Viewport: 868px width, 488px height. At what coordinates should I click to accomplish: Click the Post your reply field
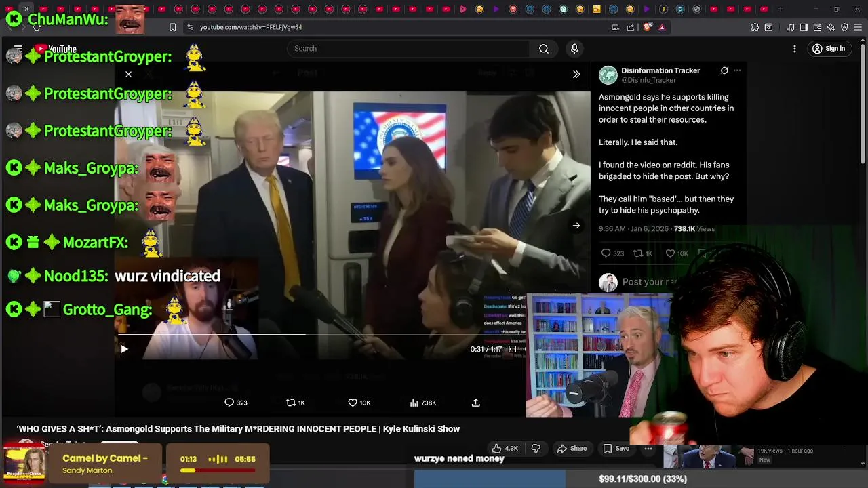coord(650,282)
